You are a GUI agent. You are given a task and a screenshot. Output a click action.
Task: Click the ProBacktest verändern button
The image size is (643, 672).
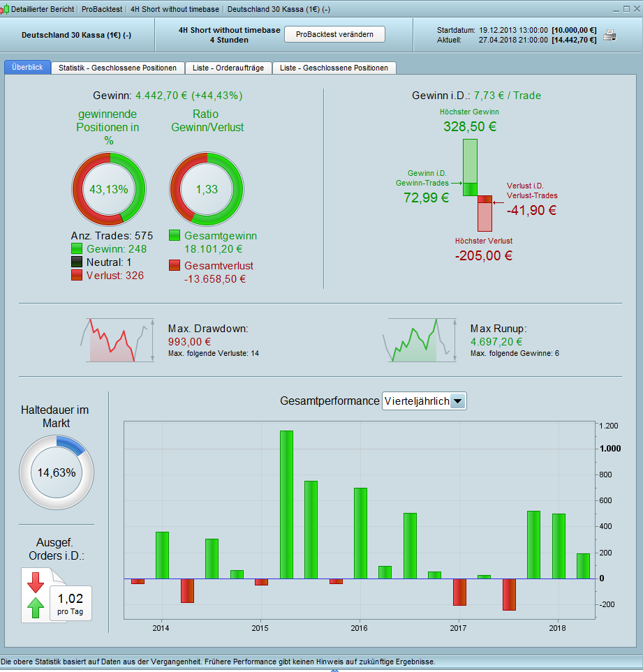pyautogui.click(x=334, y=34)
